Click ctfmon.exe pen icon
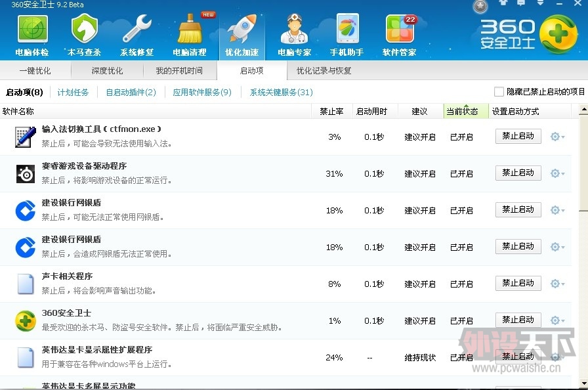 click(26, 137)
